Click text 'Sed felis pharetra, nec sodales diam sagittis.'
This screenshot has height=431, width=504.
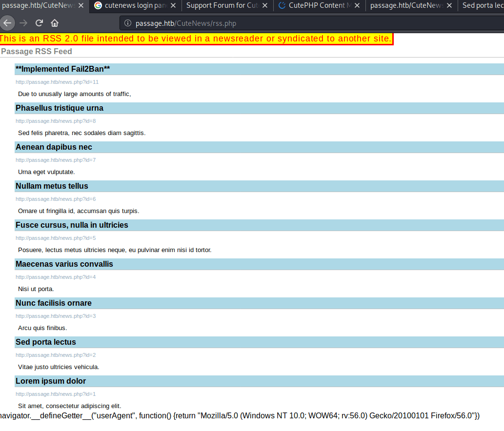[x=81, y=133]
